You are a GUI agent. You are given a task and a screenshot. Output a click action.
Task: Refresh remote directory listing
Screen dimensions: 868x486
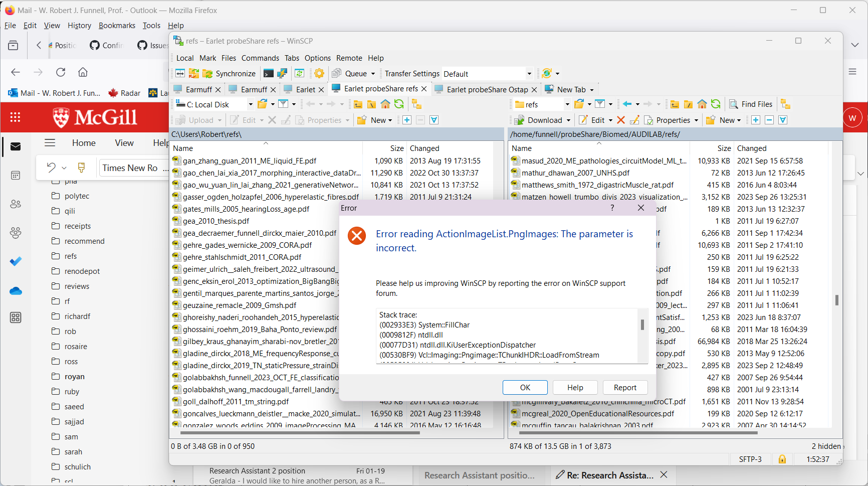[716, 104]
